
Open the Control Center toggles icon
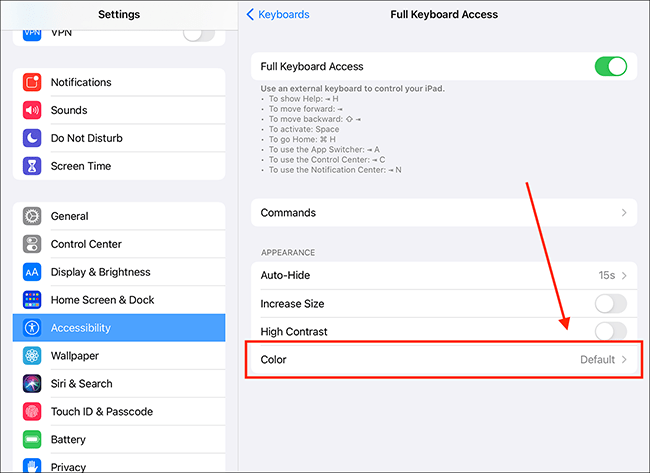coord(32,244)
